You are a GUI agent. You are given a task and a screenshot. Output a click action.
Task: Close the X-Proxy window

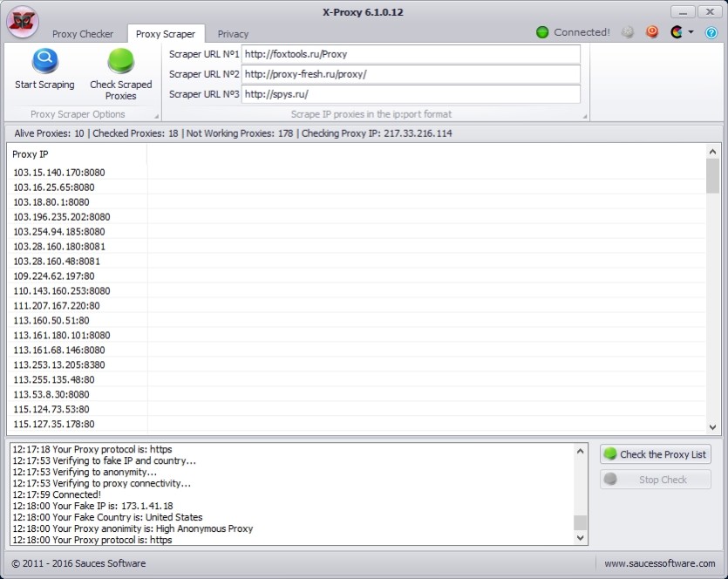point(710,12)
